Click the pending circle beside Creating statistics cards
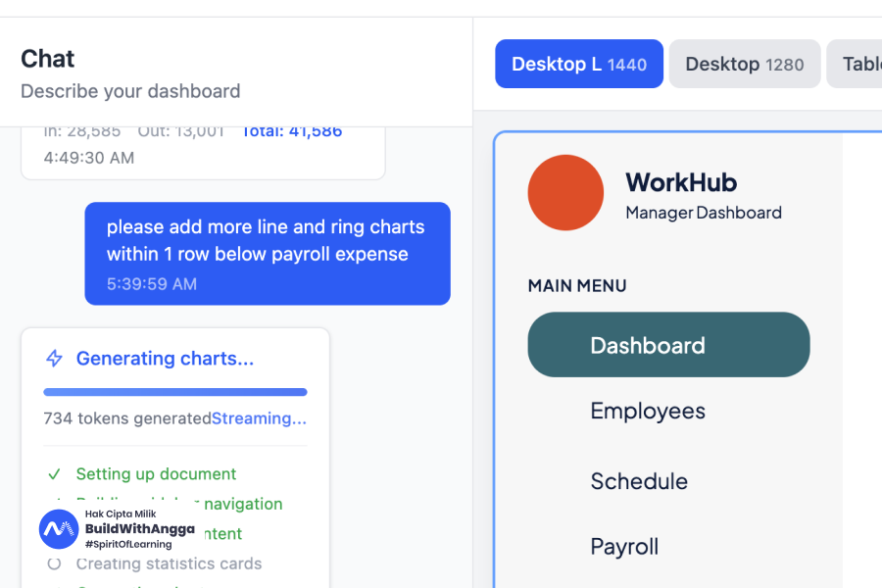 (x=55, y=563)
